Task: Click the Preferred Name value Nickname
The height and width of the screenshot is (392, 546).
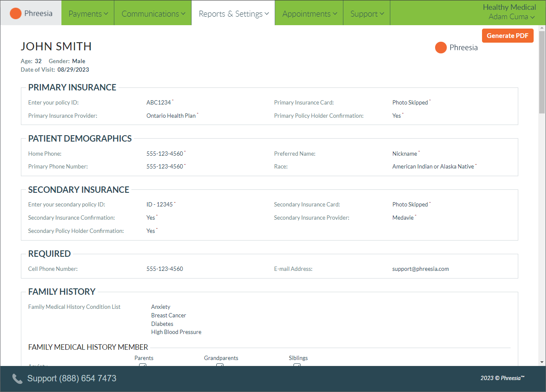Action: click(405, 154)
